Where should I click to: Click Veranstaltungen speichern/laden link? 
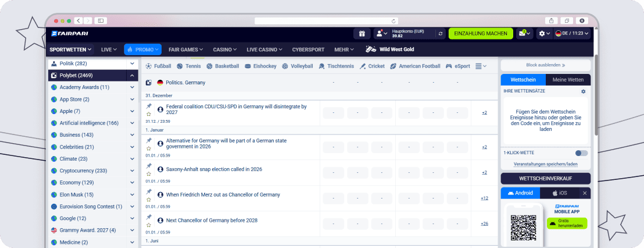545,164
